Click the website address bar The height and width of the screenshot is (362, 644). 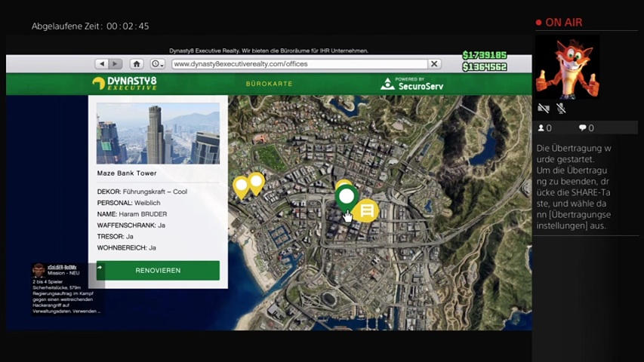click(298, 64)
